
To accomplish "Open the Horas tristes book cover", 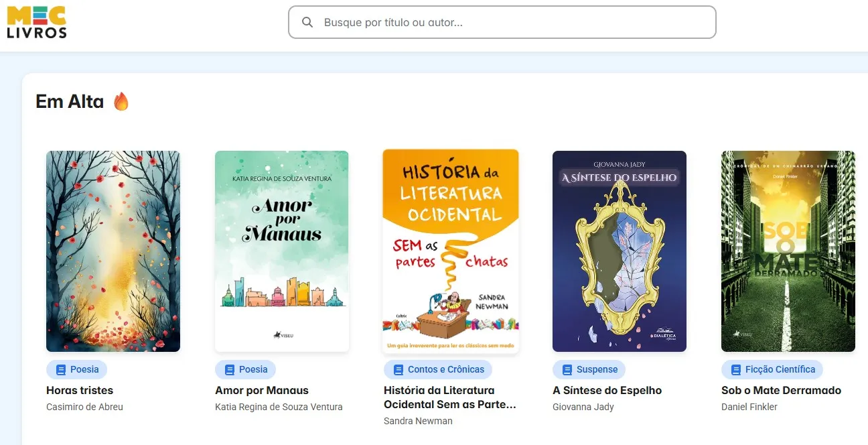I will (x=113, y=251).
